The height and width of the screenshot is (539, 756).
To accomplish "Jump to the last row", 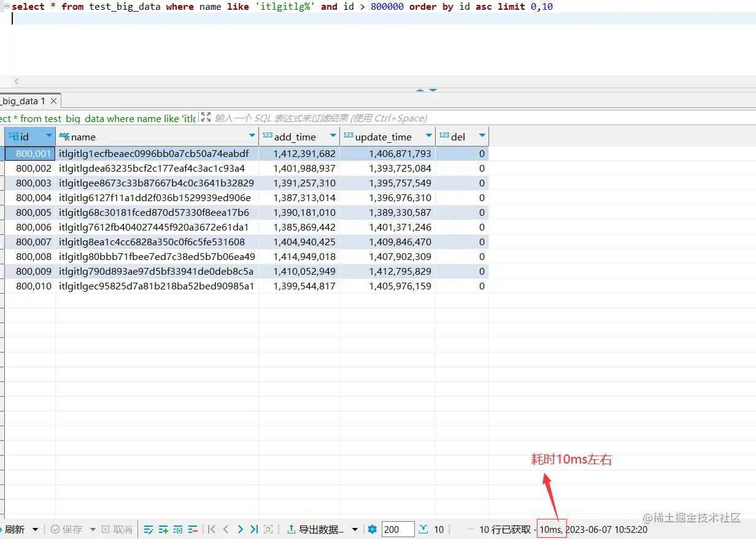I will tap(254, 529).
